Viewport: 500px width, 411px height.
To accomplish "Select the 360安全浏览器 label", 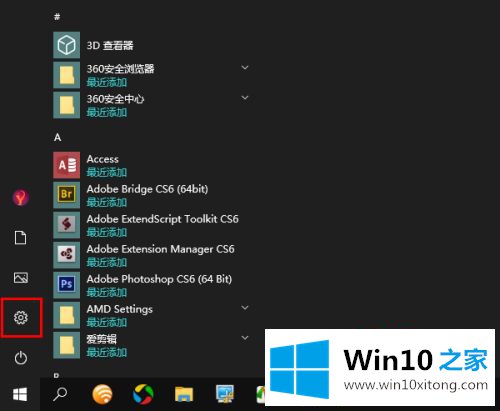I will pos(120,69).
